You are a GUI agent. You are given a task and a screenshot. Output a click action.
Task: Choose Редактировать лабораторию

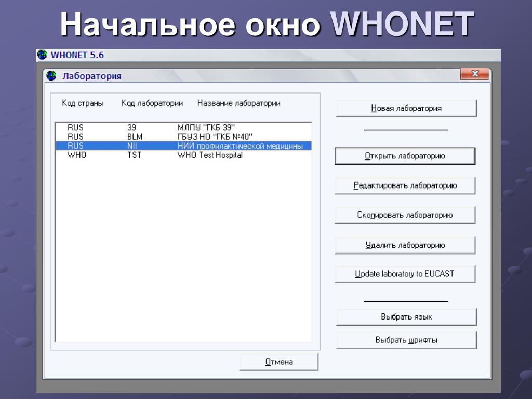[405, 185]
